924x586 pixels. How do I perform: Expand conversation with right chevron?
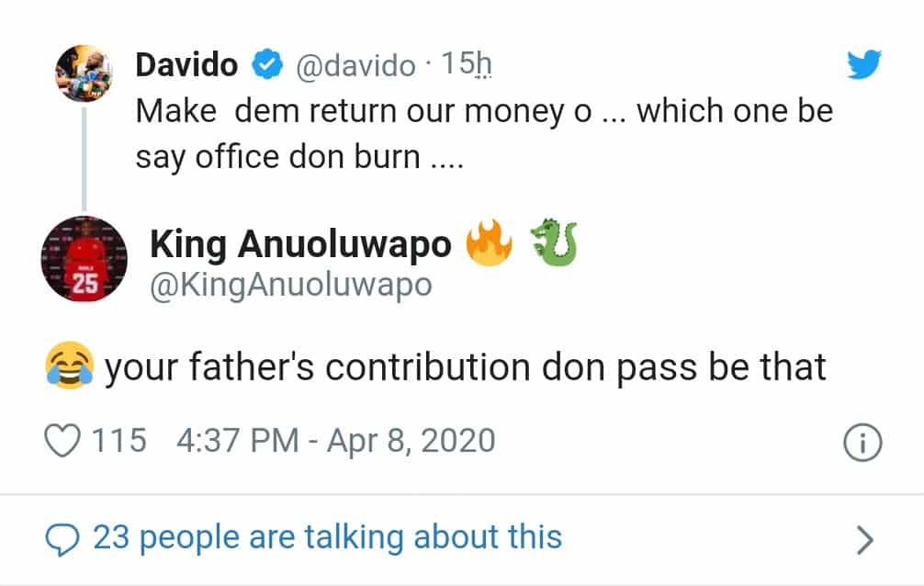click(x=863, y=540)
